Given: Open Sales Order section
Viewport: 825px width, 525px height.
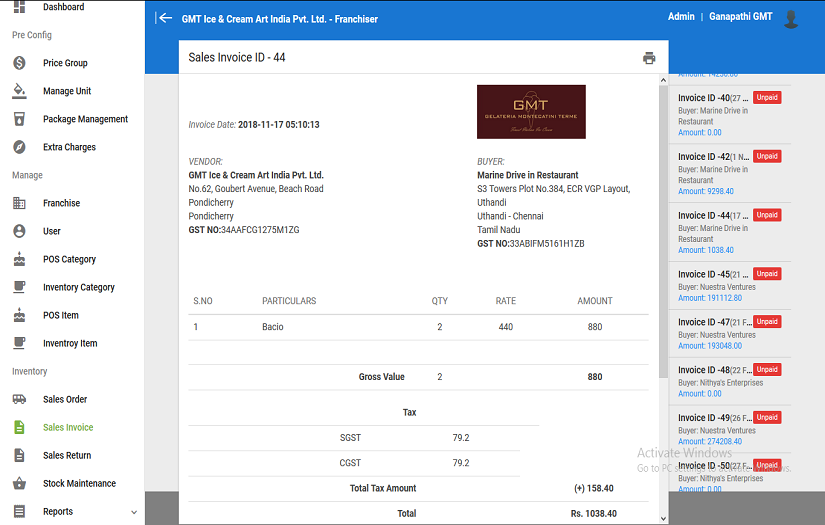Looking at the screenshot, I should [65, 399].
